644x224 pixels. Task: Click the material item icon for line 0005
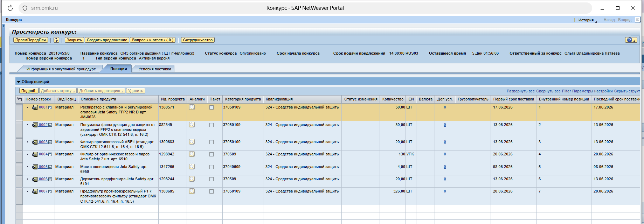click(35, 167)
